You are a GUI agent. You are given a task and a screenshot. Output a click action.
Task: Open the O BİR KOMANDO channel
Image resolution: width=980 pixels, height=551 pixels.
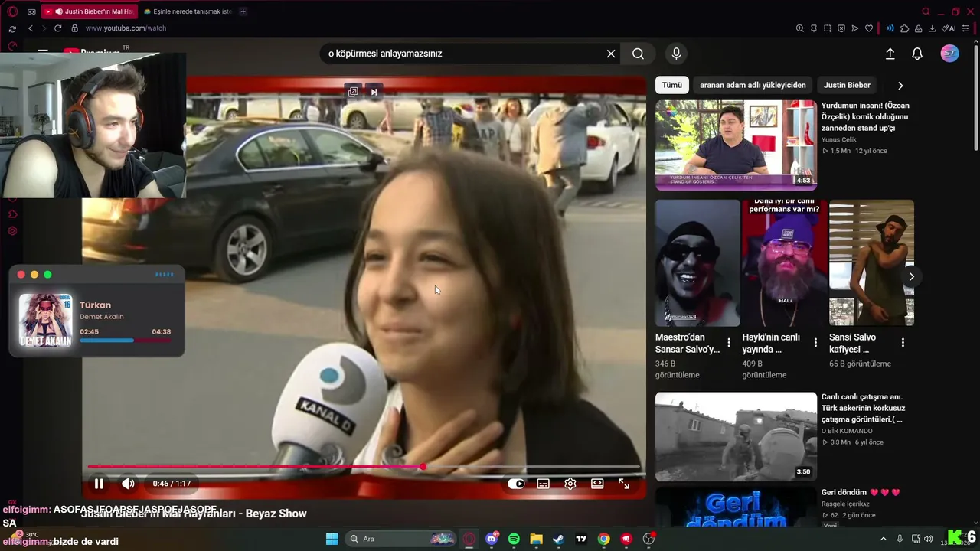pyautogui.click(x=847, y=431)
